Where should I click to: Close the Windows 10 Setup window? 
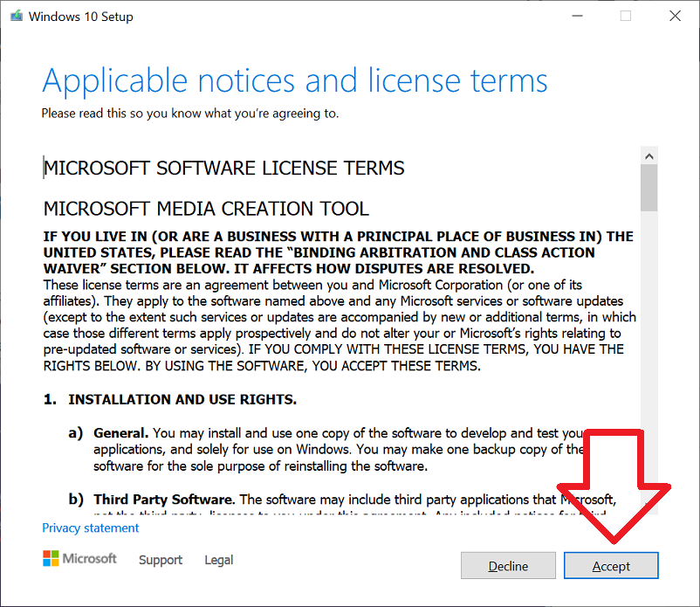click(x=675, y=16)
